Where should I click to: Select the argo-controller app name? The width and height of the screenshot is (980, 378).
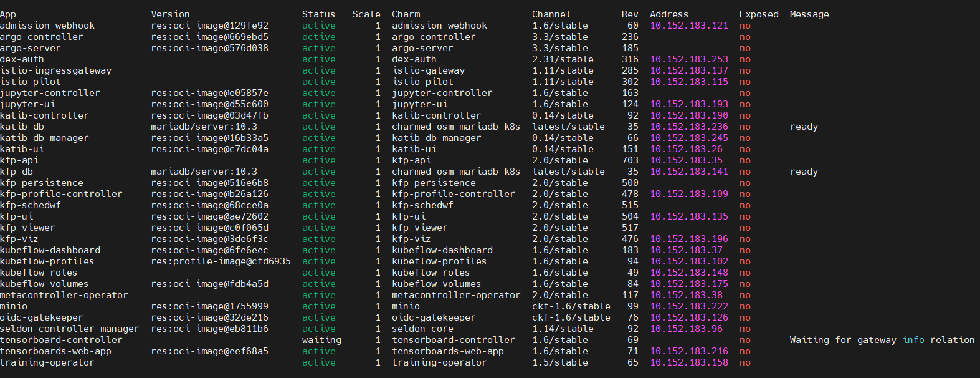click(x=42, y=37)
